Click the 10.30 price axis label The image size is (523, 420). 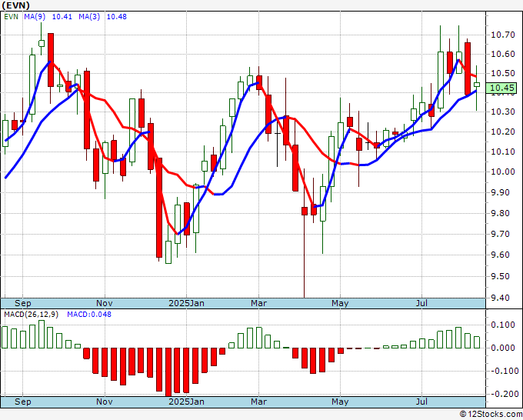(503, 112)
